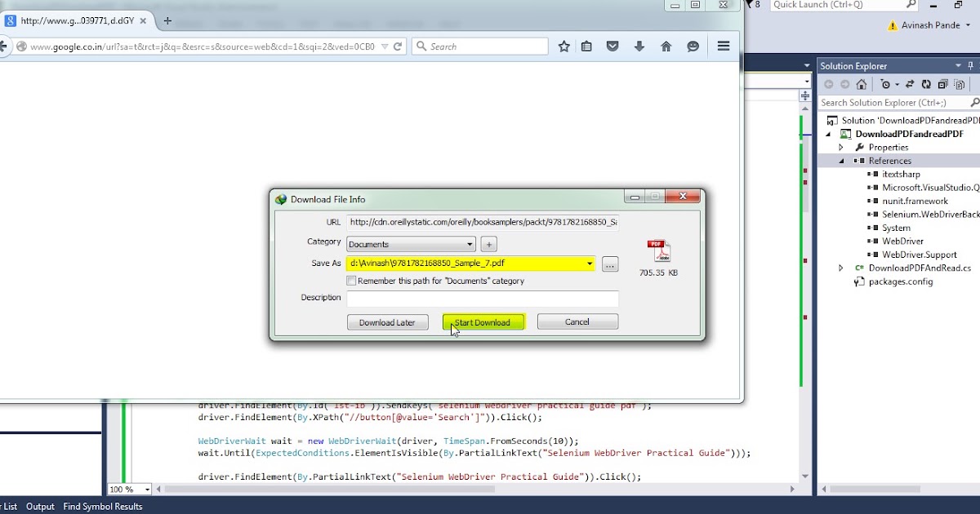The height and width of the screenshot is (514, 980).
Task: Open the code editor member navigation dropdown
Action: click(805, 82)
